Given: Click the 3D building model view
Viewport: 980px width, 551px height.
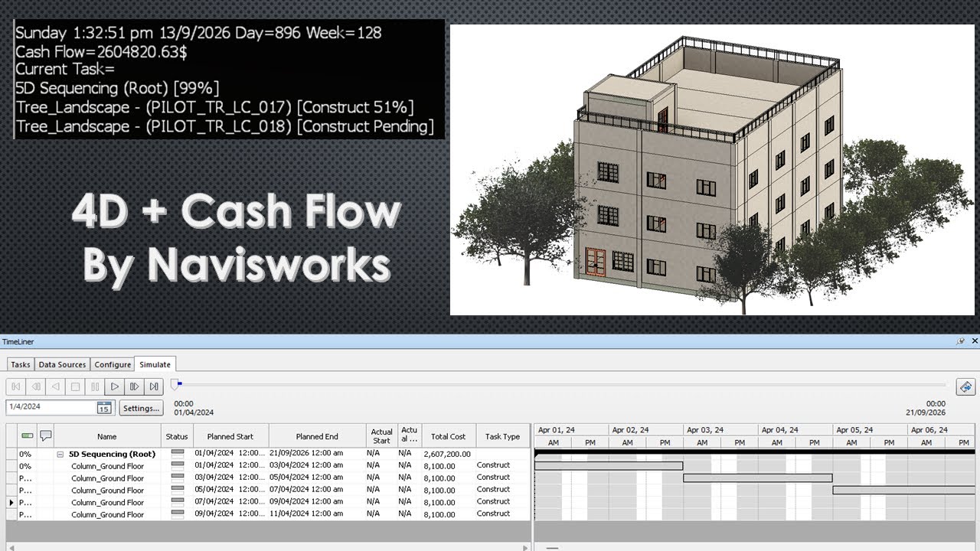Looking at the screenshot, I should click(x=712, y=170).
